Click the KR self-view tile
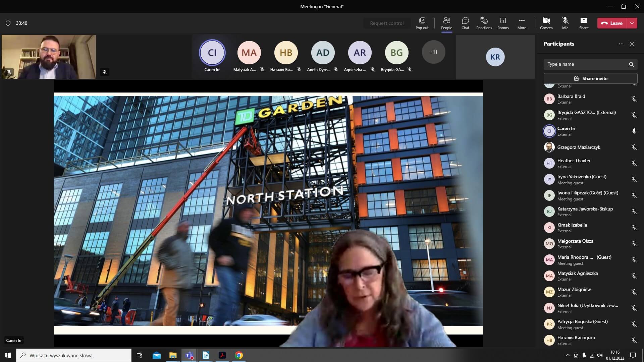This screenshot has width=644, height=362. 495,57
